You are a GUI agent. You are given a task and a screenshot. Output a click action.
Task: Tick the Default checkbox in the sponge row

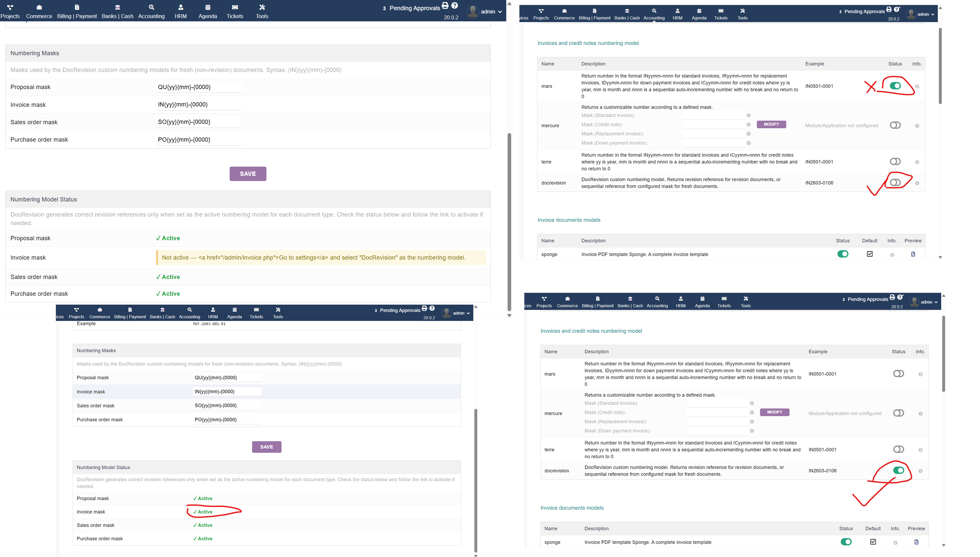[870, 254]
